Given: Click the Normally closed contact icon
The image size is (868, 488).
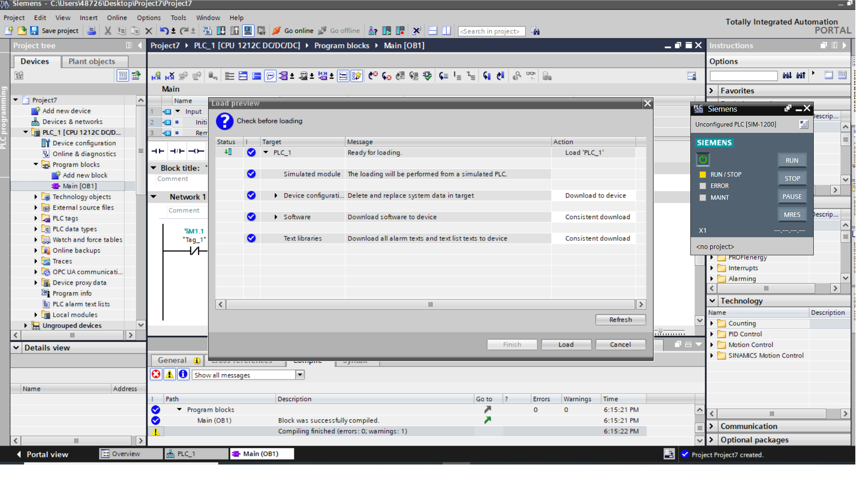Looking at the screenshot, I should pos(177,151).
